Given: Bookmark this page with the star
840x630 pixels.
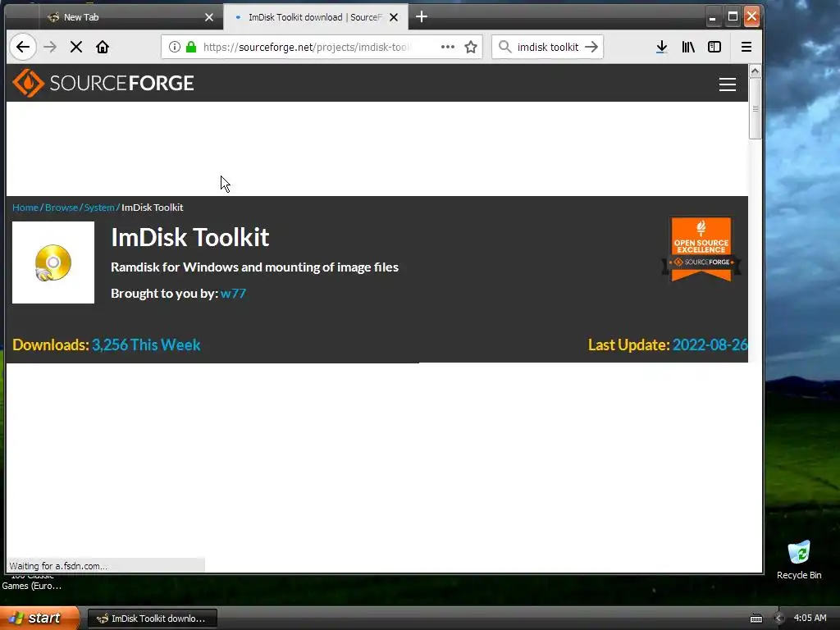Looking at the screenshot, I should click(471, 47).
